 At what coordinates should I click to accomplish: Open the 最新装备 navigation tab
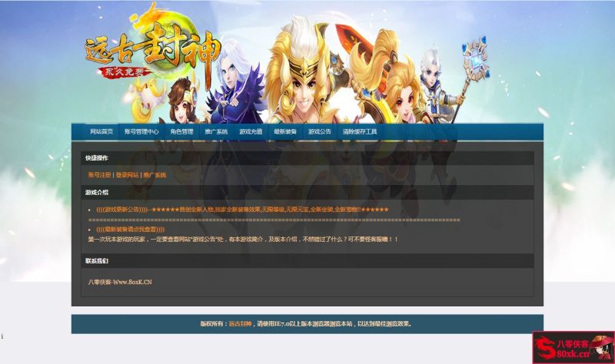(285, 131)
